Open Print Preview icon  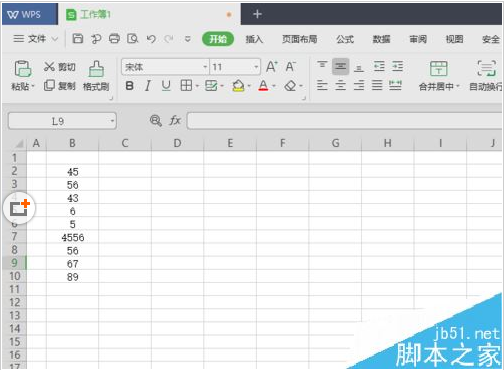click(133, 39)
